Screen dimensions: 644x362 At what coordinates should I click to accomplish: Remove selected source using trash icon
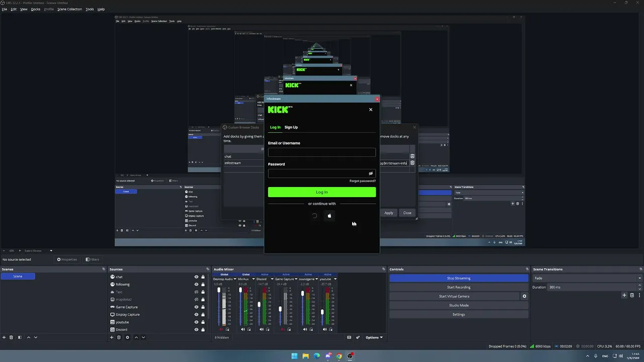pos(119,337)
